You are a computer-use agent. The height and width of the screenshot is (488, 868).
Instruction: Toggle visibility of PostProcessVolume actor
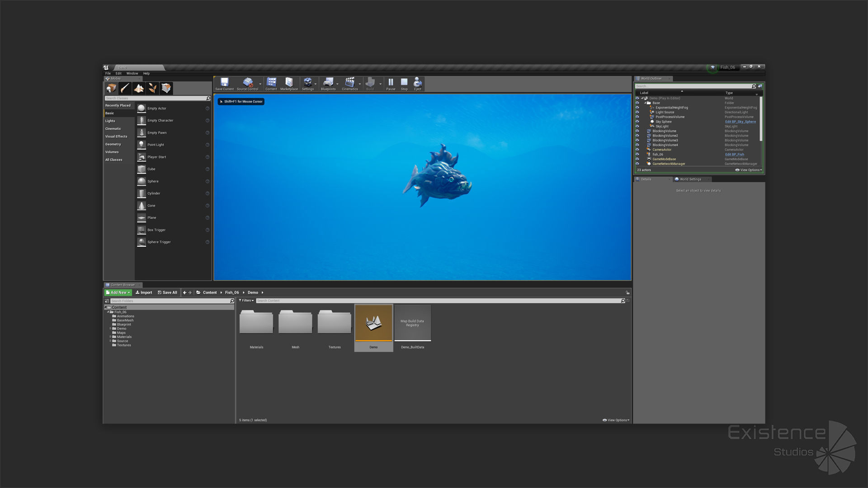click(x=637, y=117)
